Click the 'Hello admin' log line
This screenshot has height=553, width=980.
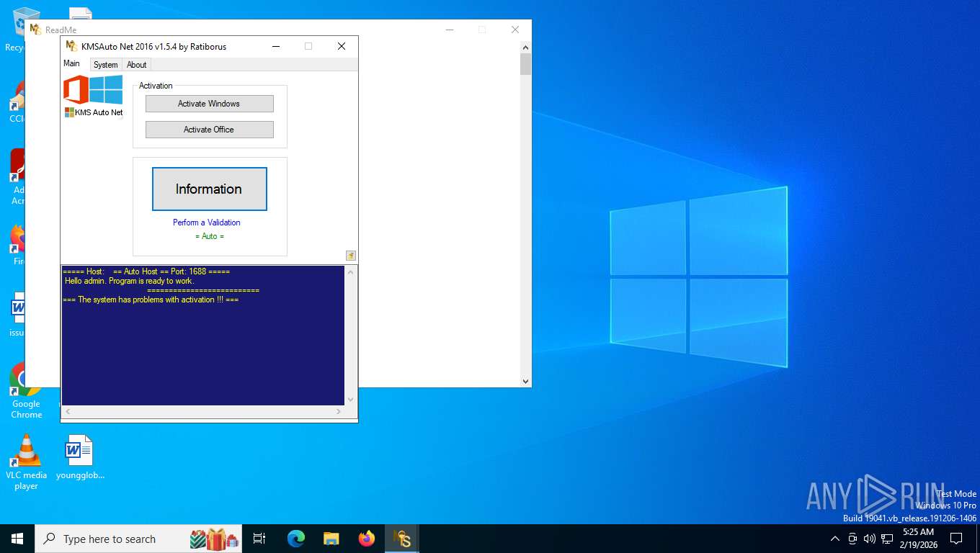(x=130, y=281)
